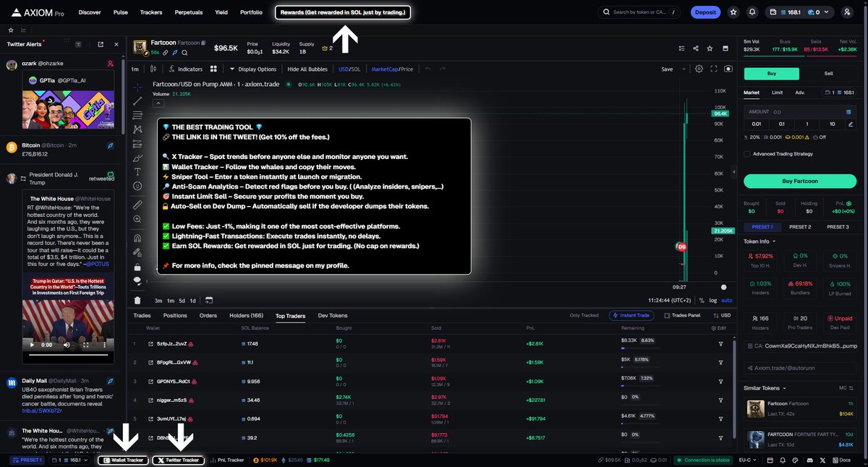This screenshot has height=467, width=868.
Task: Search token magnifier next to Fartcoon name
Action: click(x=185, y=53)
